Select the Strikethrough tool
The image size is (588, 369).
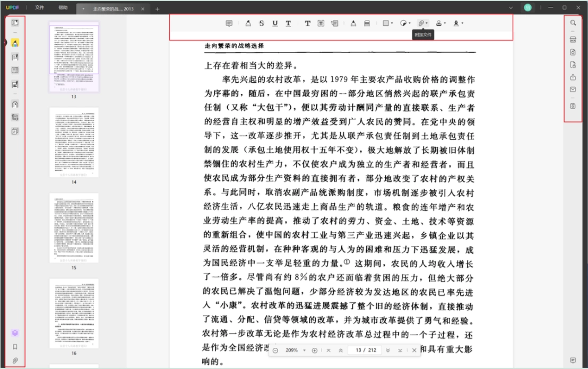262,23
